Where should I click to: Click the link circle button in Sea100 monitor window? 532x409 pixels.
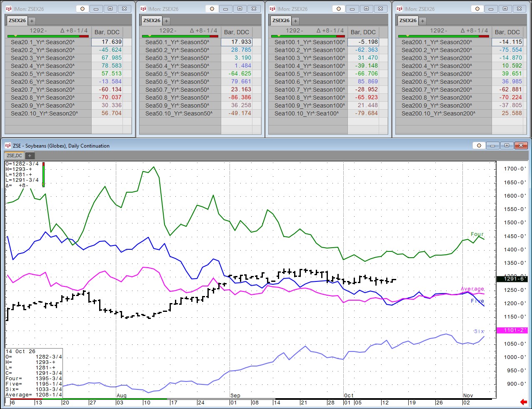point(339,9)
